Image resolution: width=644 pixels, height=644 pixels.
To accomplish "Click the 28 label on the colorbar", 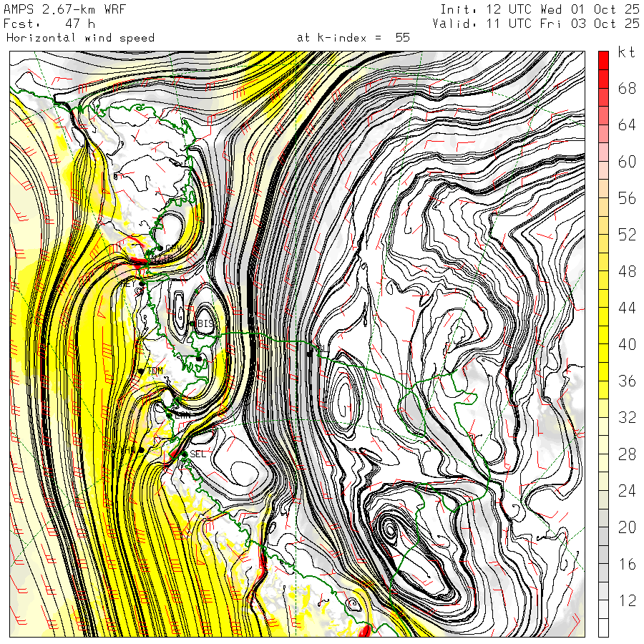I will point(627,454).
